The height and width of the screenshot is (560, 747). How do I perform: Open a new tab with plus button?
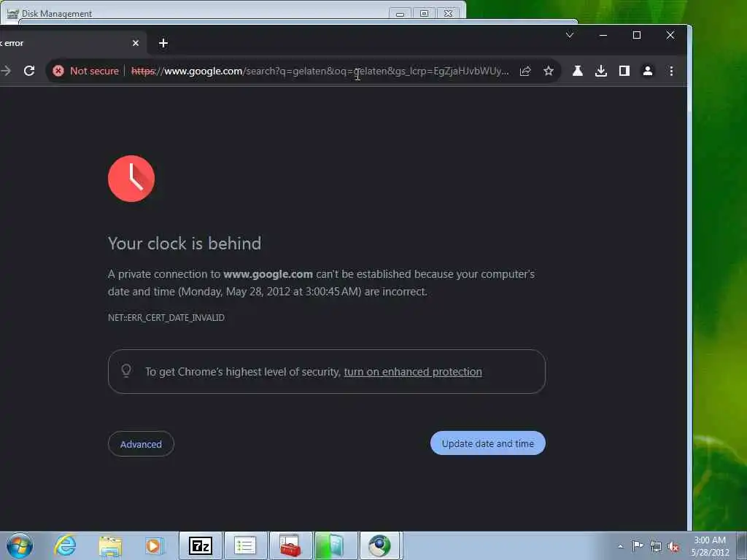point(163,43)
